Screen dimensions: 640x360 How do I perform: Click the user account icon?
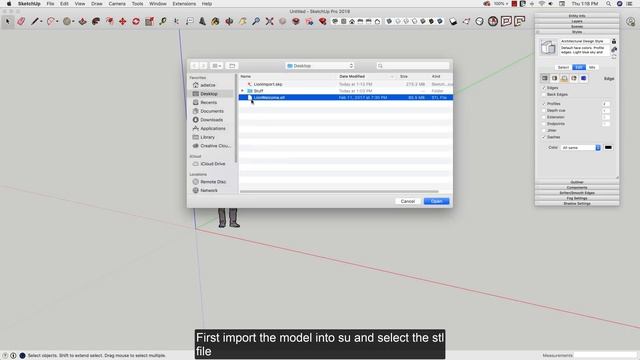pos(630,22)
